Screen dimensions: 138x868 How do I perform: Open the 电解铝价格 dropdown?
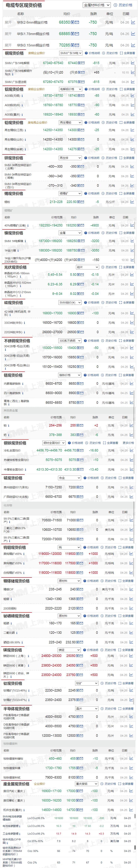click(x=70, y=89)
